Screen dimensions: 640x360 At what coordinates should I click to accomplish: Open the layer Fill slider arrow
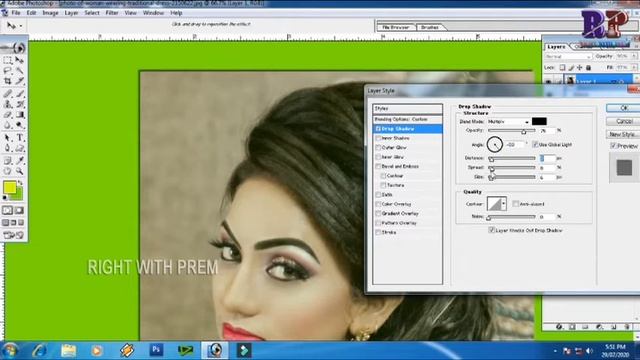(634, 67)
